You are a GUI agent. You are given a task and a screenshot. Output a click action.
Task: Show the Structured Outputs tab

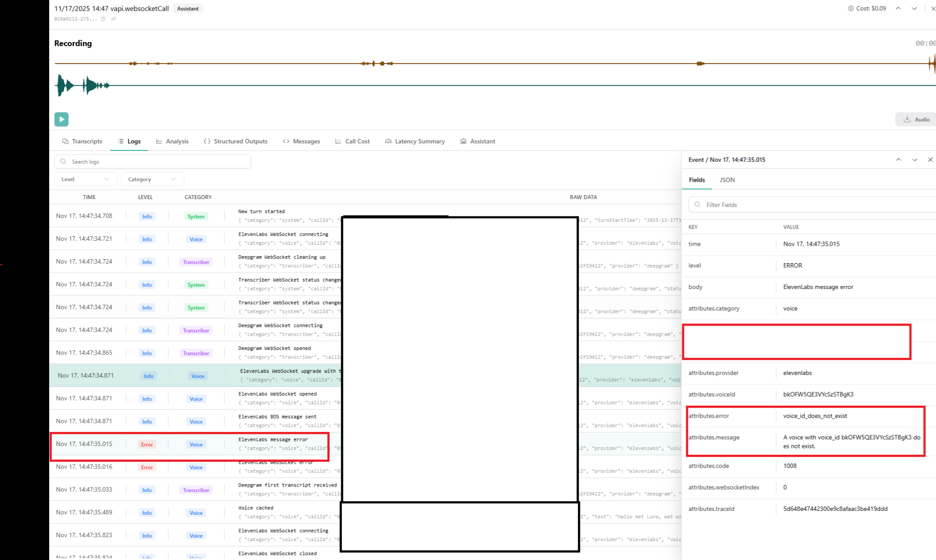click(x=236, y=141)
